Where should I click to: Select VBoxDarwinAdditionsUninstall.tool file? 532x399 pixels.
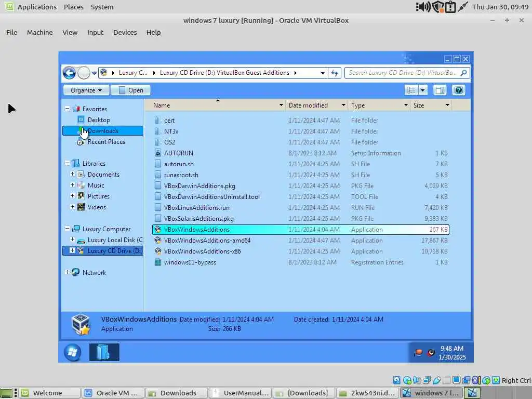[x=212, y=197]
